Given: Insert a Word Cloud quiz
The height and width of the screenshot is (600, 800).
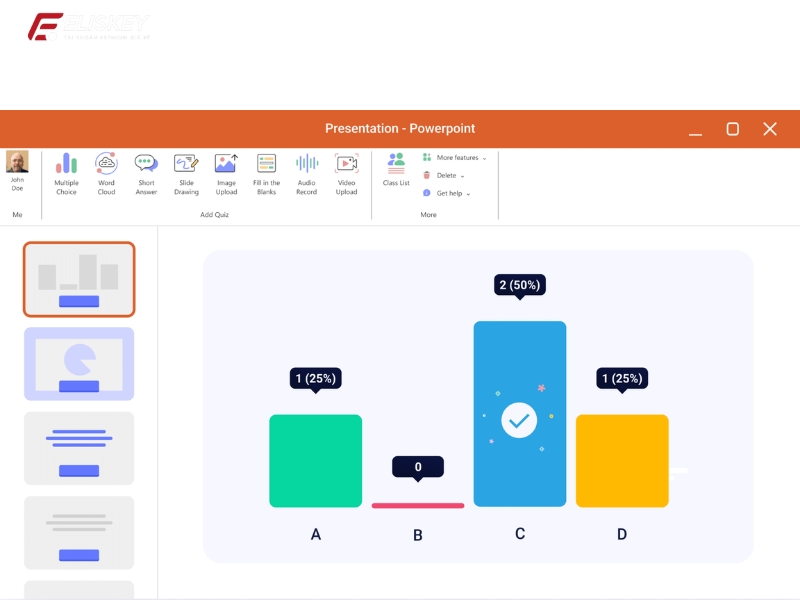Looking at the screenshot, I should [x=106, y=173].
